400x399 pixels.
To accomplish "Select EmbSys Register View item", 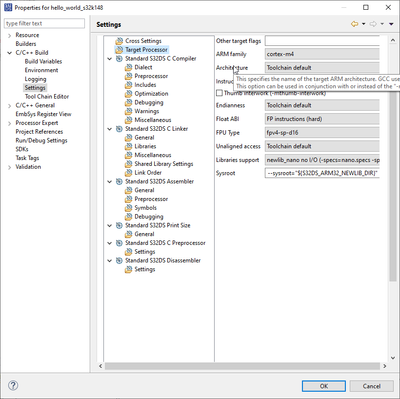I will [43, 114].
